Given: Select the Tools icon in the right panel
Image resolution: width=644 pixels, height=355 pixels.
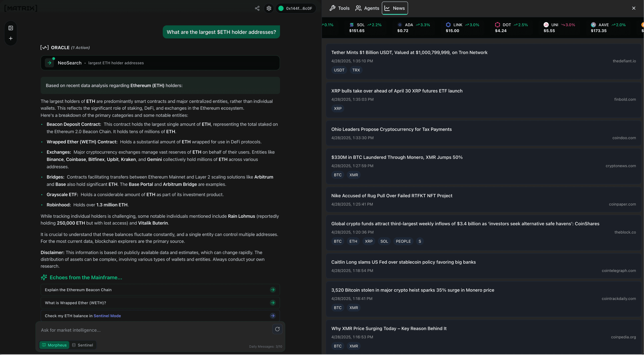Looking at the screenshot, I should 333,8.
